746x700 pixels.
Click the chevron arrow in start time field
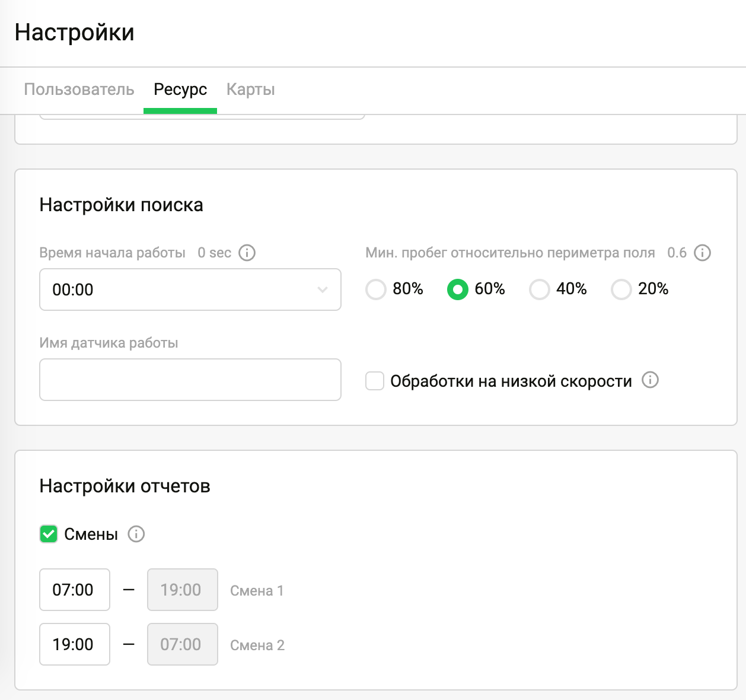click(323, 289)
